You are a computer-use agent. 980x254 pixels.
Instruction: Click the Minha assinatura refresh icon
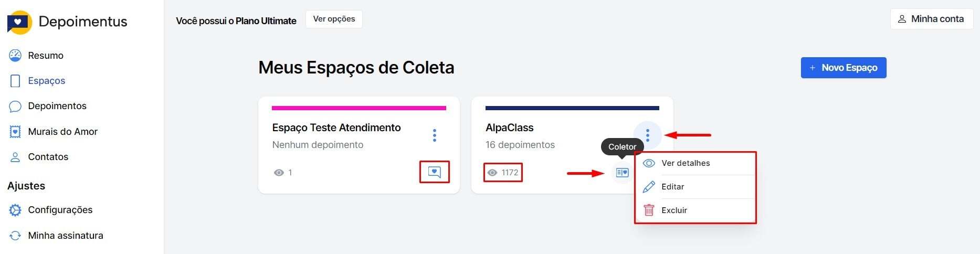coord(15,236)
